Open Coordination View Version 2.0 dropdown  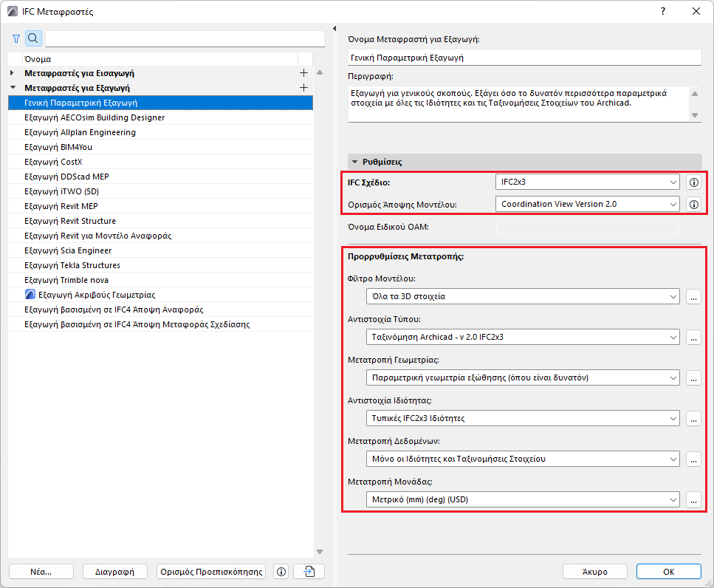pos(587,204)
